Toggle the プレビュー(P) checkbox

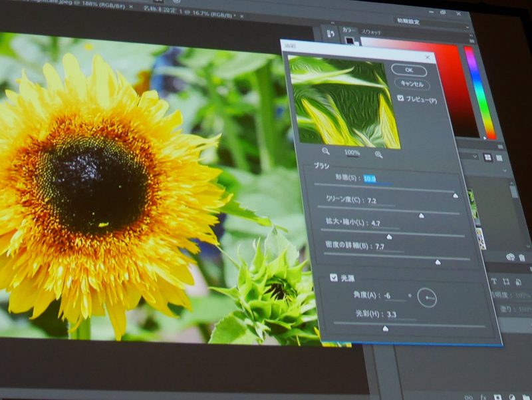click(400, 99)
